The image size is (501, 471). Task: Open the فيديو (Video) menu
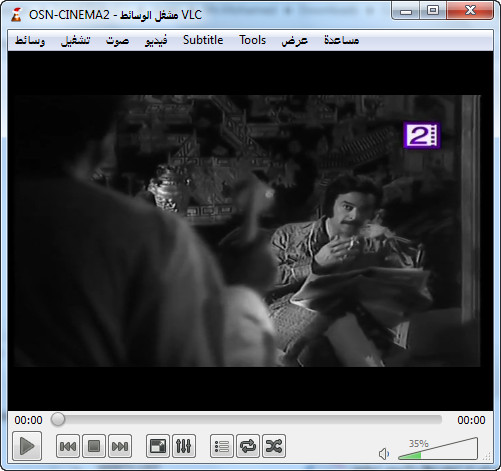[156, 40]
